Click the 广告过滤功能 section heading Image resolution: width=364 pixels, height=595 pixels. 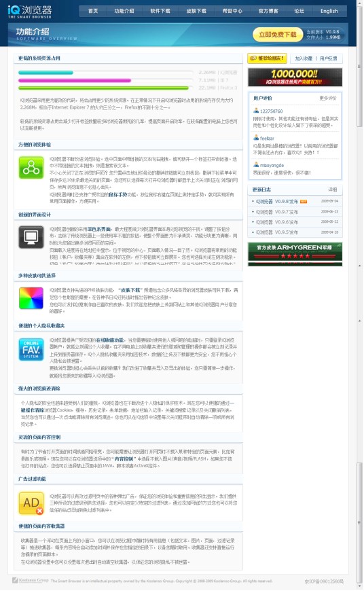pyautogui.click(x=33, y=479)
